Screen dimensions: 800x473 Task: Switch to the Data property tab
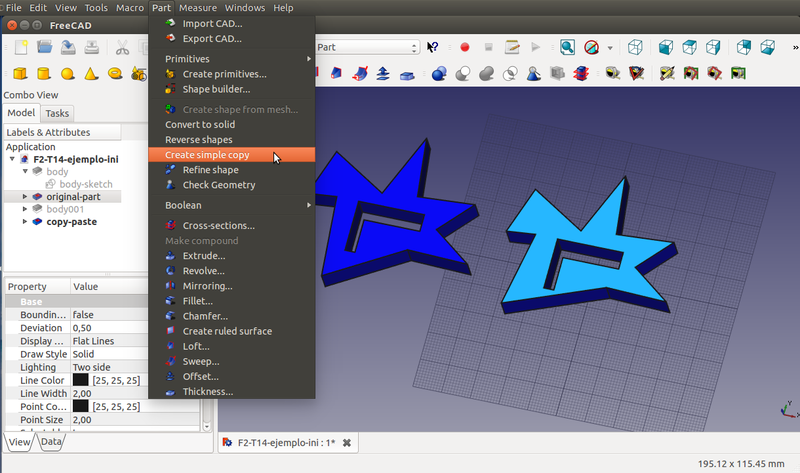[51, 442]
